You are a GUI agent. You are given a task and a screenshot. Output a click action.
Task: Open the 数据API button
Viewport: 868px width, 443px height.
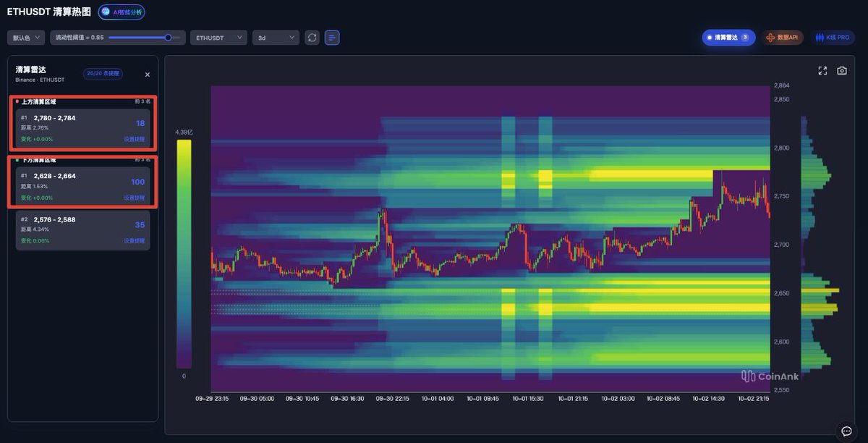pyautogui.click(x=782, y=37)
